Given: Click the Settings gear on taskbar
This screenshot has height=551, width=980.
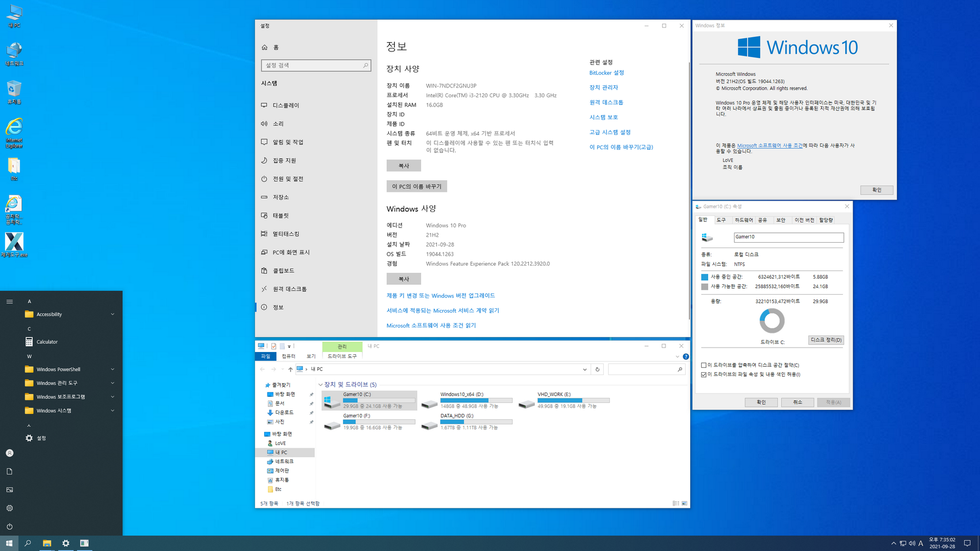Looking at the screenshot, I should tap(66, 543).
